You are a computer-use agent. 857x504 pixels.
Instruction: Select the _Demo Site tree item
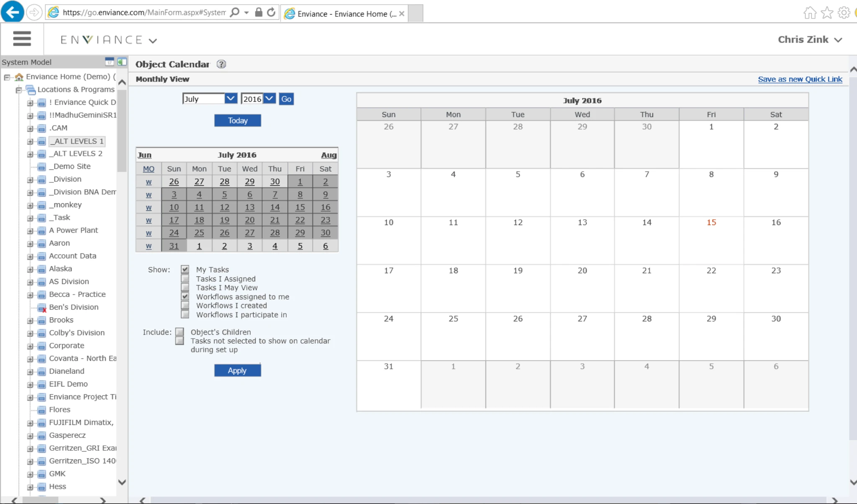(70, 166)
